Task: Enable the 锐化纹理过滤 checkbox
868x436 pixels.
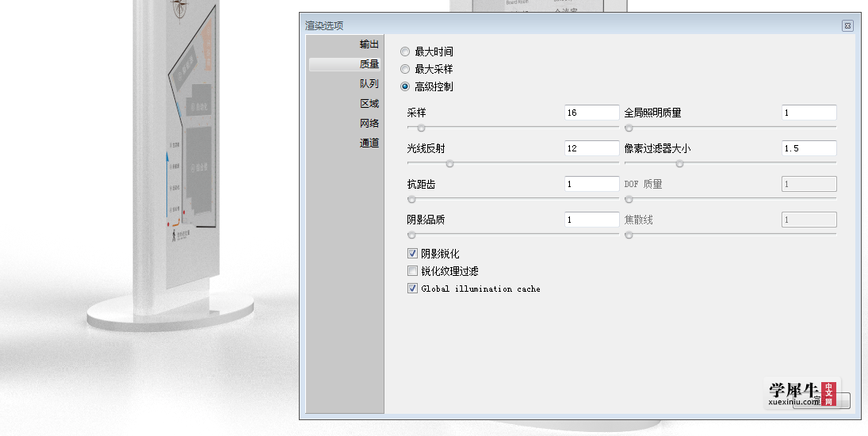Action: [x=412, y=270]
